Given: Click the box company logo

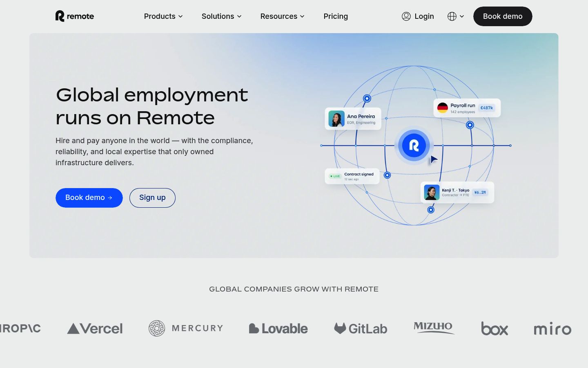Looking at the screenshot, I should point(494,329).
